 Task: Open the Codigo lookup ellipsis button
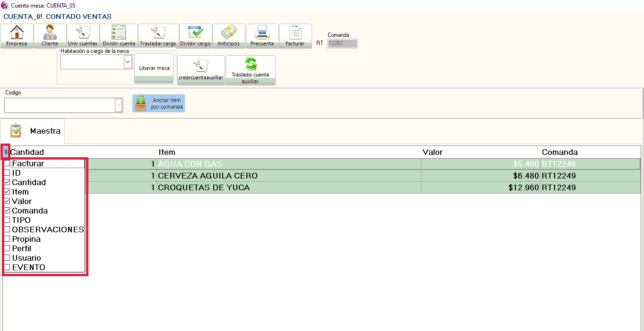click(x=119, y=105)
